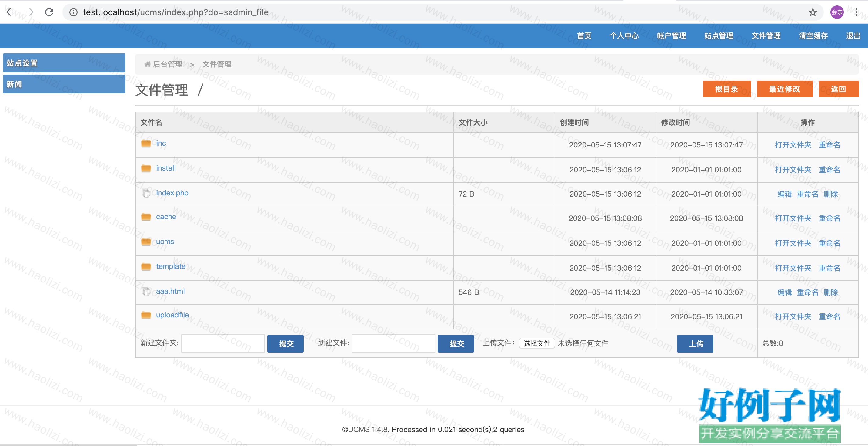Click 后台管理 breadcrumb link
Image resolution: width=868 pixels, height=446 pixels.
(168, 64)
